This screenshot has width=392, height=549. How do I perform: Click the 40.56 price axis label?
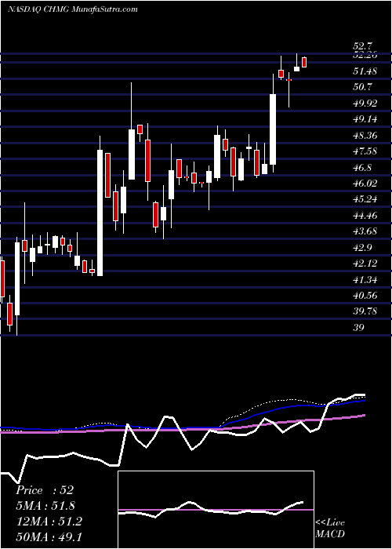click(365, 296)
